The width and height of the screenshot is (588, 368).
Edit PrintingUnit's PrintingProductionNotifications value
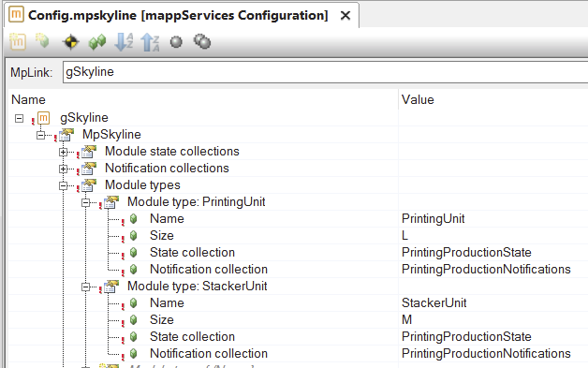[x=486, y=270]
